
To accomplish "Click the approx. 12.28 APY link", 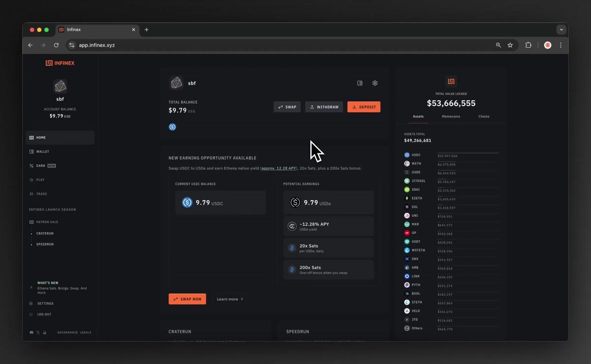I will coord(279,168).
